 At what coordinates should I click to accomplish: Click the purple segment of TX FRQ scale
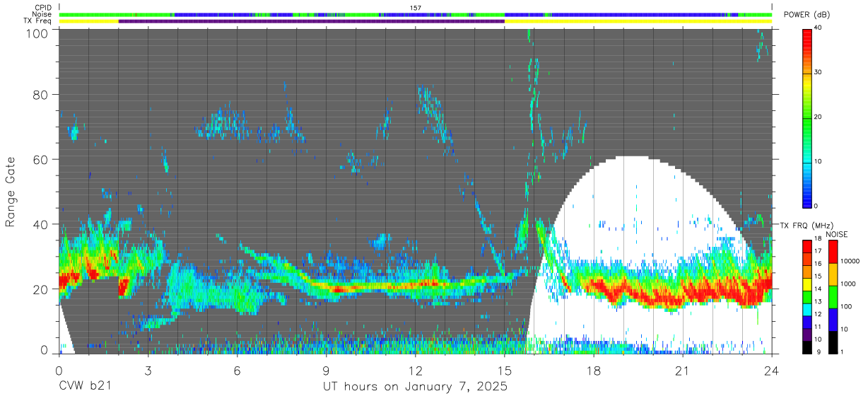[807, 335]
